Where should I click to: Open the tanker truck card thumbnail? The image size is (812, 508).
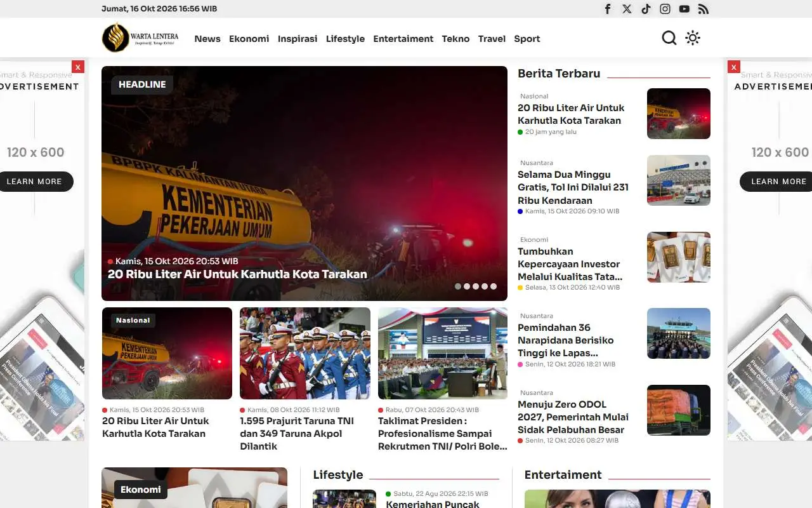click(167, 353)
